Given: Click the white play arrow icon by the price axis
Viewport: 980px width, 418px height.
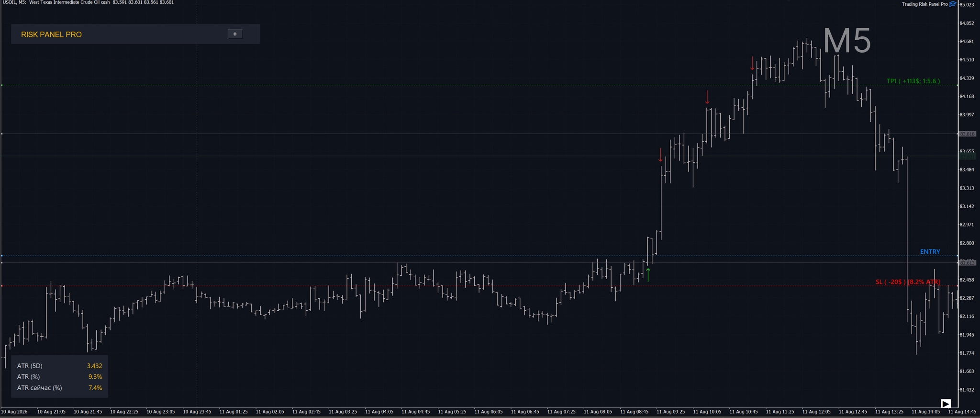Looking at the screenshot, I should (946, 404).
